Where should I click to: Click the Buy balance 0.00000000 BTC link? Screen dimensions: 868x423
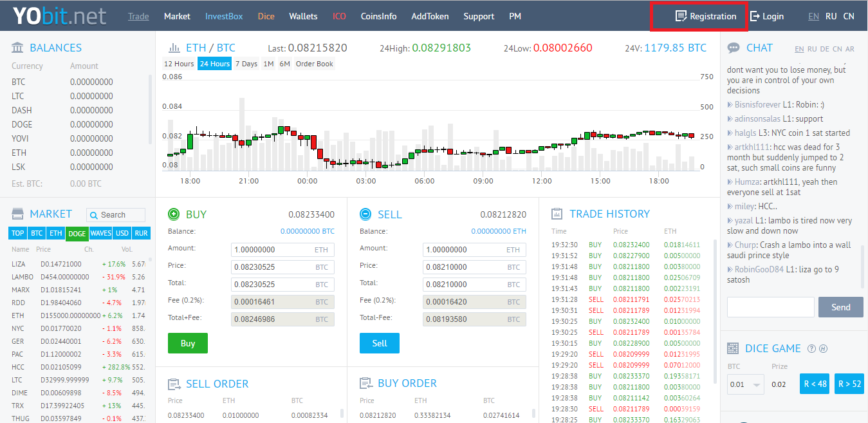308,231
